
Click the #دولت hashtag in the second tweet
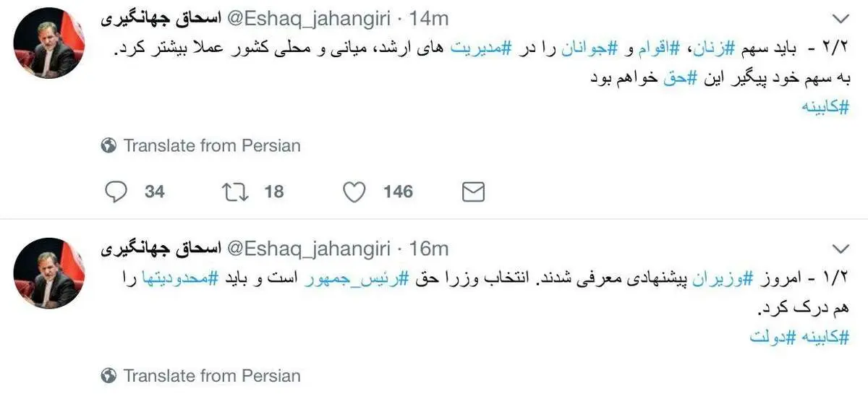coord(767,338)
